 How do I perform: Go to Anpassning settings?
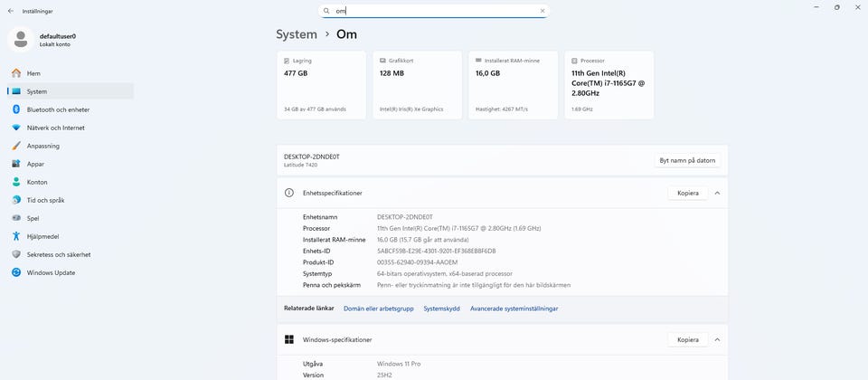pyautogui.click(x=71, y=146)
